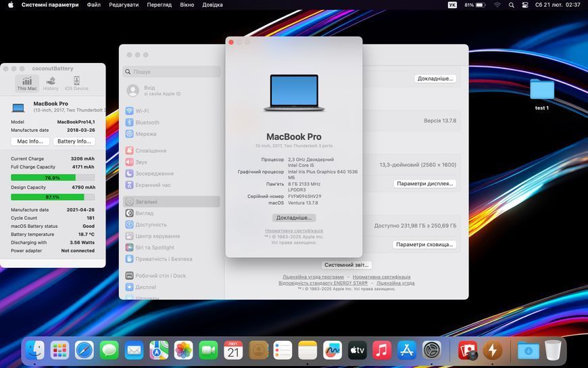
Task: Click the MacBook icon in coconutBattery
Action: pos(18,108)
